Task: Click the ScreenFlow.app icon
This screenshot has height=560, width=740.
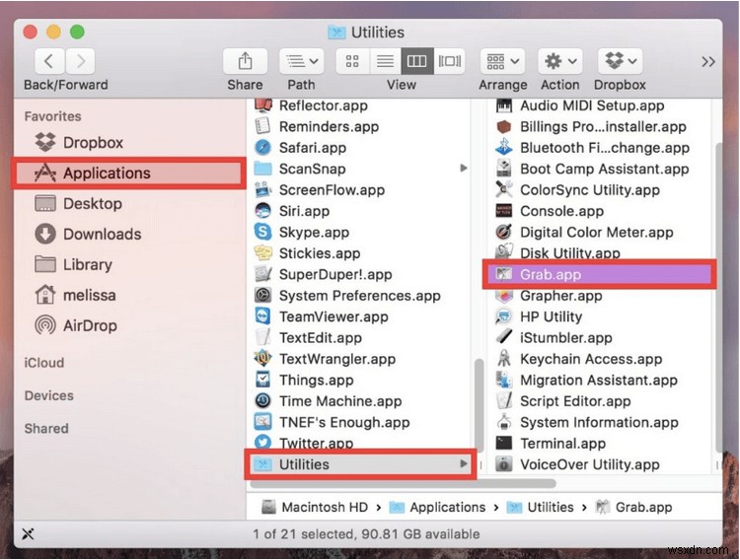Action: [262, 190]
